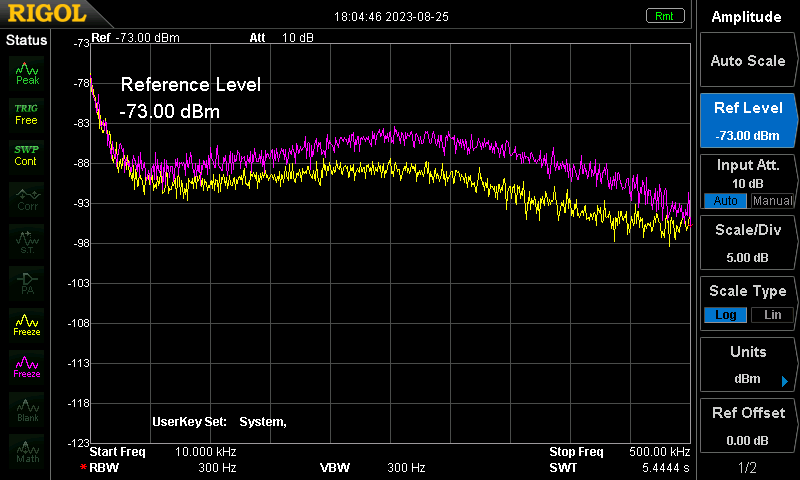Open the Scale/Div 5.00 dB softkey
Image resolution: width=800 pixels, height=480 pixels.
click(x=747, y=243)
